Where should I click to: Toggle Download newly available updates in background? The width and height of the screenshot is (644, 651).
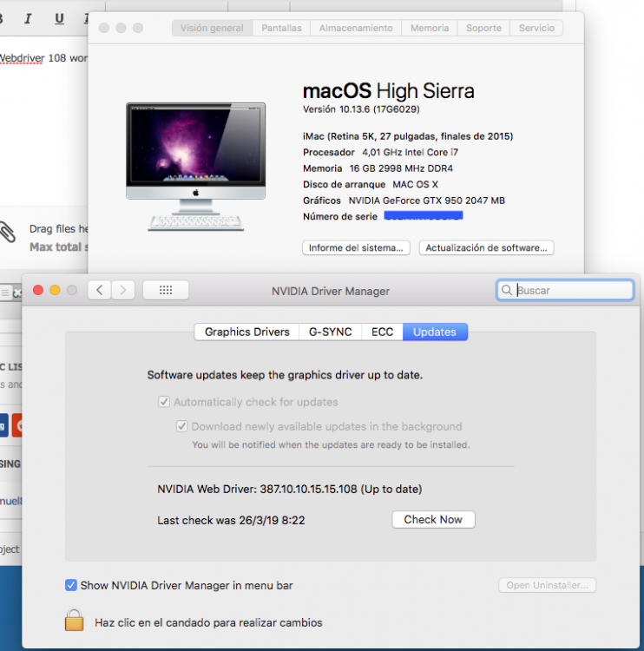(x=182, y=426)
